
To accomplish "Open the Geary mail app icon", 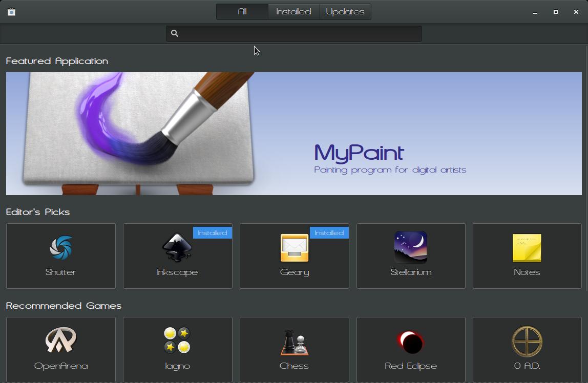I will (x=294, y=248).
